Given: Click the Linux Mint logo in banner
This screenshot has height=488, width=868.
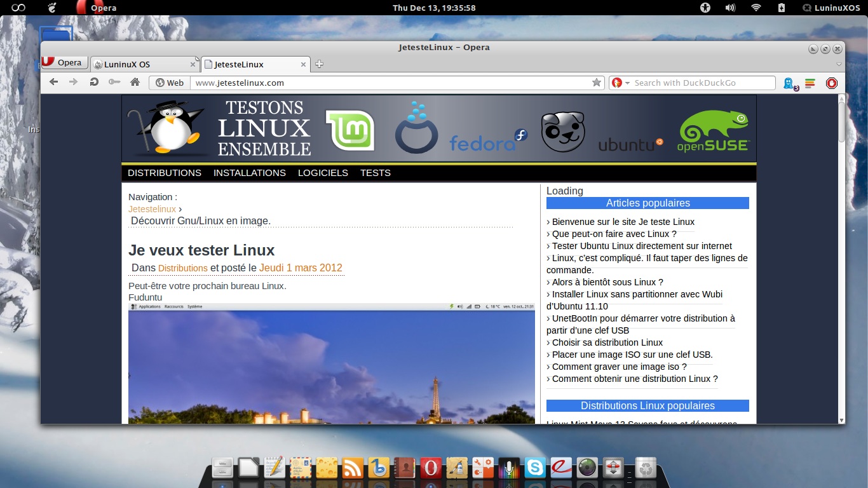Looking at the screenshot, I should pos(349,130).
